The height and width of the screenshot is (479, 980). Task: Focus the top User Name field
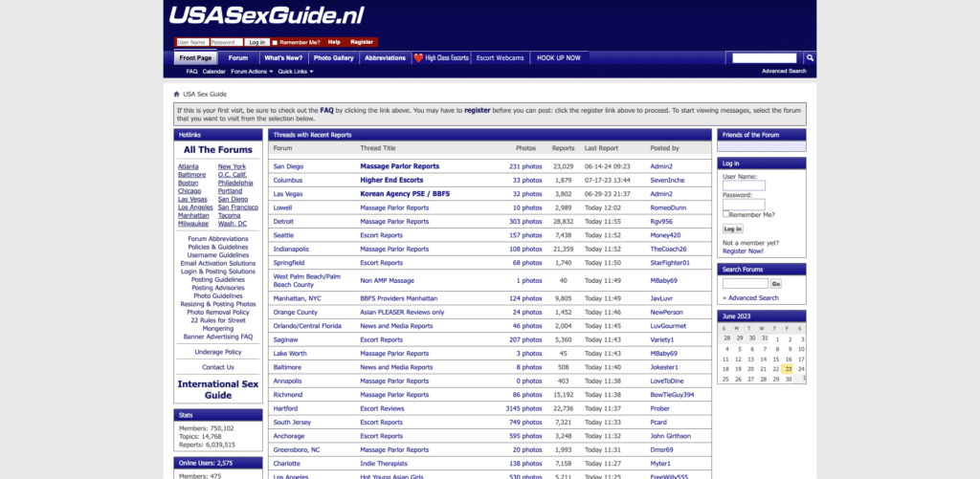192,42
